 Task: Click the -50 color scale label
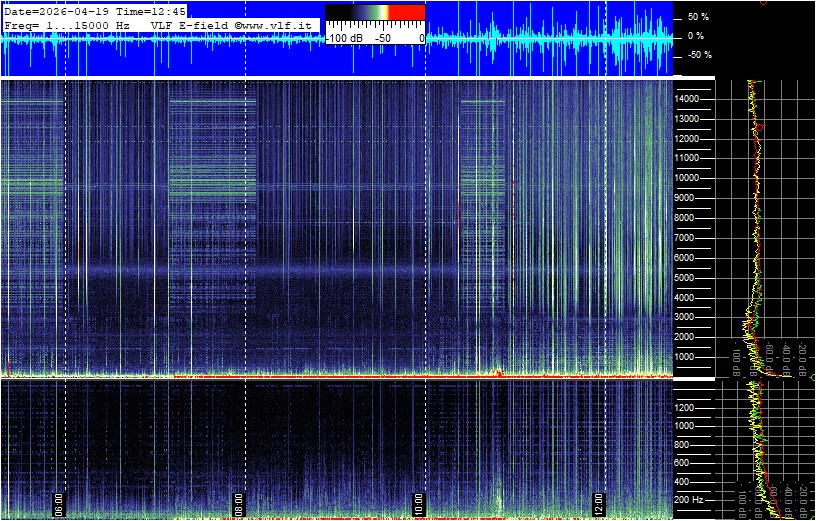point(384,39)
